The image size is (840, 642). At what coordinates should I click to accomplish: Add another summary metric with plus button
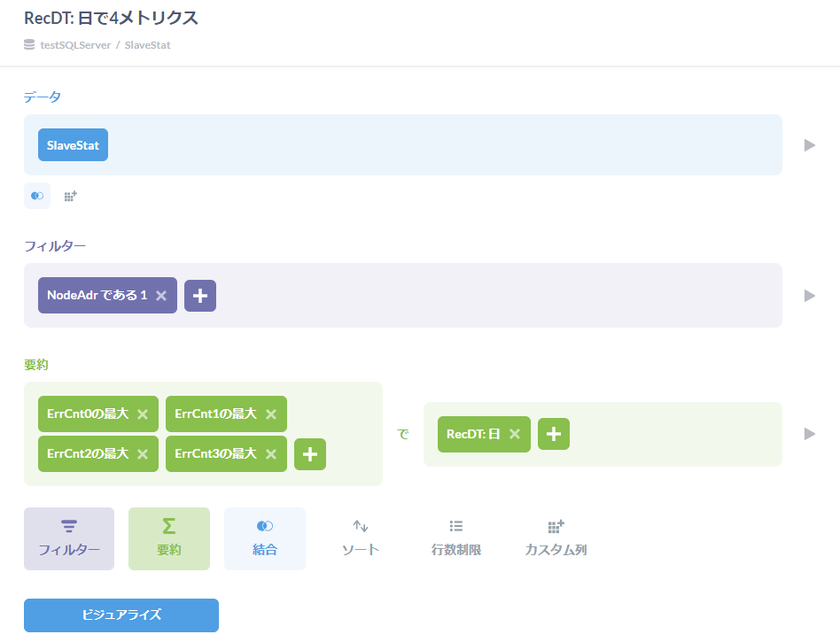[310, 454]
